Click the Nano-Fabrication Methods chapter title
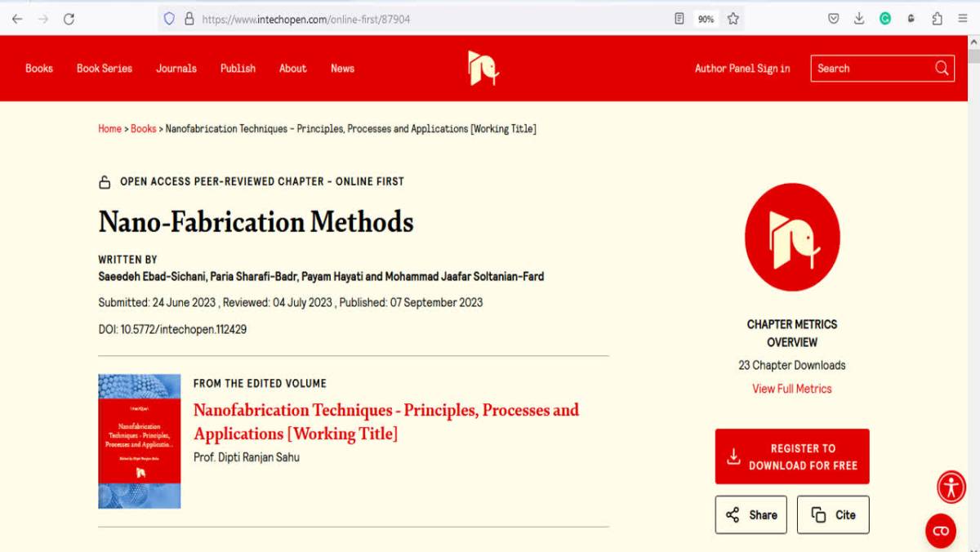 (256, 222)
